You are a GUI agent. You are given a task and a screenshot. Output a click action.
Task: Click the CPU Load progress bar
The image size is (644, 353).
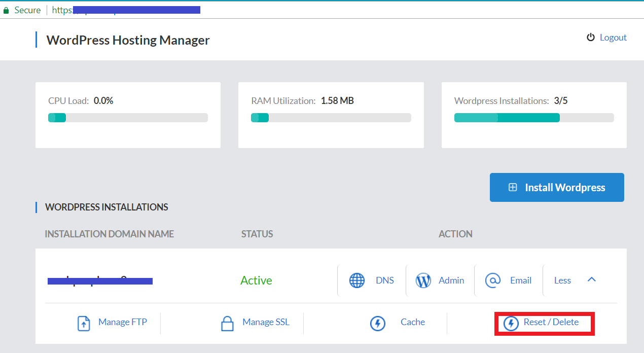pos(128,118)
